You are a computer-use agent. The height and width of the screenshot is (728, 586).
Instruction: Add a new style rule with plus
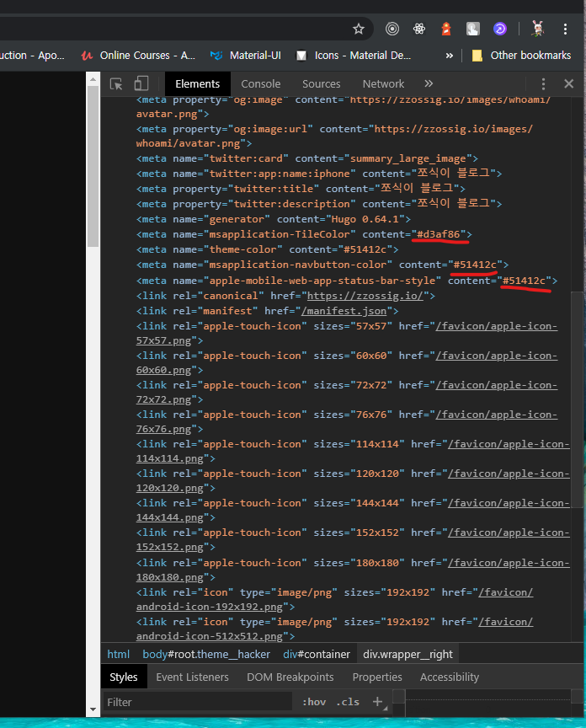coord(378,702)
